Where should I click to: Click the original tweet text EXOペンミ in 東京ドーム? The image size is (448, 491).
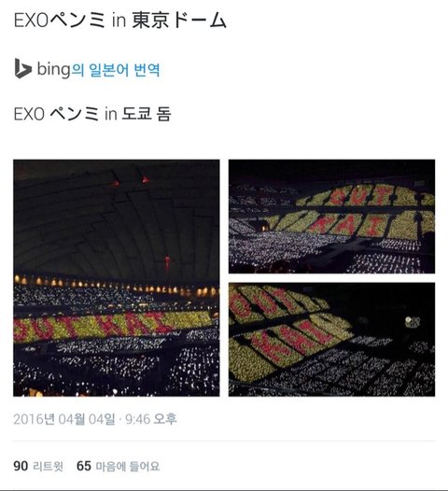point(119,21)
